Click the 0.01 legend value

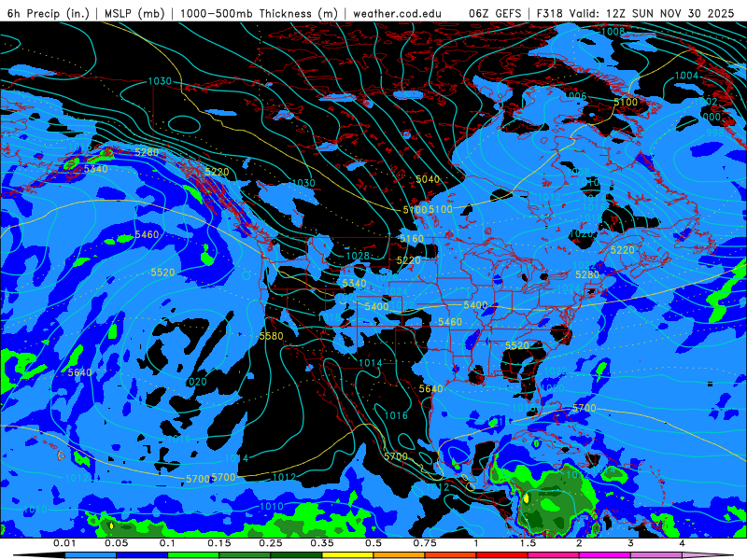64,543
